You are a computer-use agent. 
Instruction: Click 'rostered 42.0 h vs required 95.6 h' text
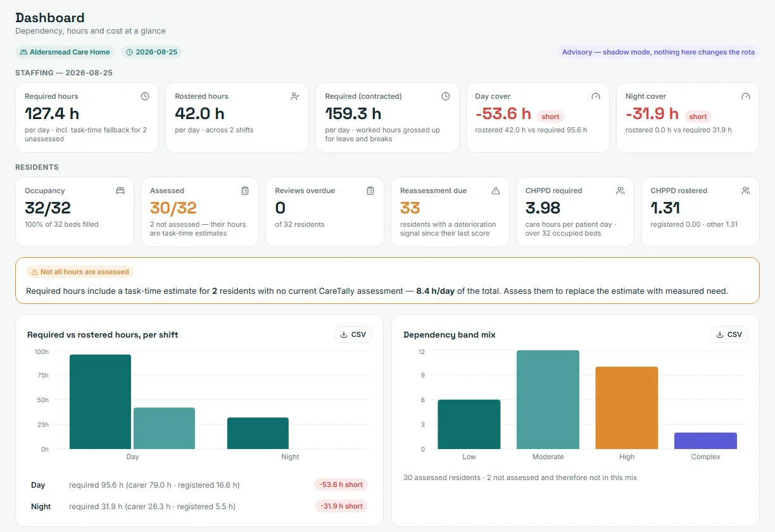[x=531, y=130]
